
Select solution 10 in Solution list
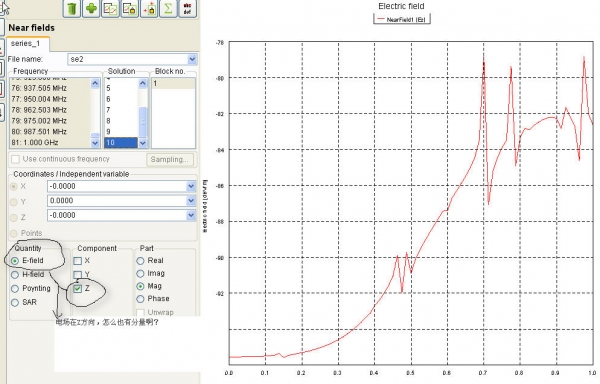[121, 143]
